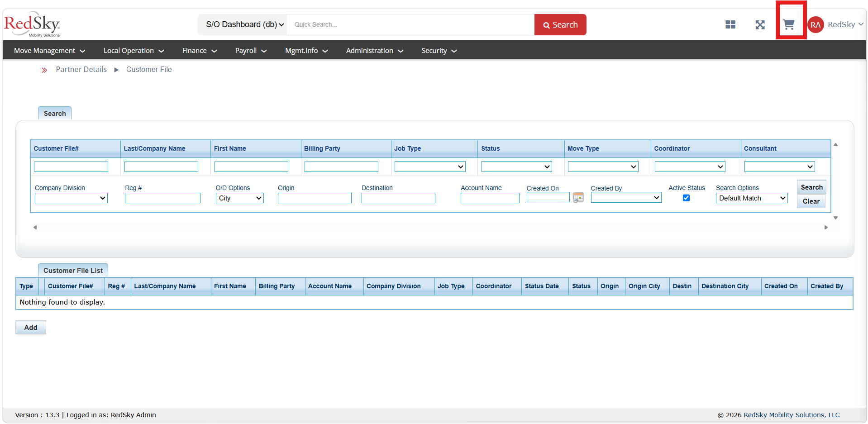
Task: Open the Payroll menu
Action: tap(251, 51)
